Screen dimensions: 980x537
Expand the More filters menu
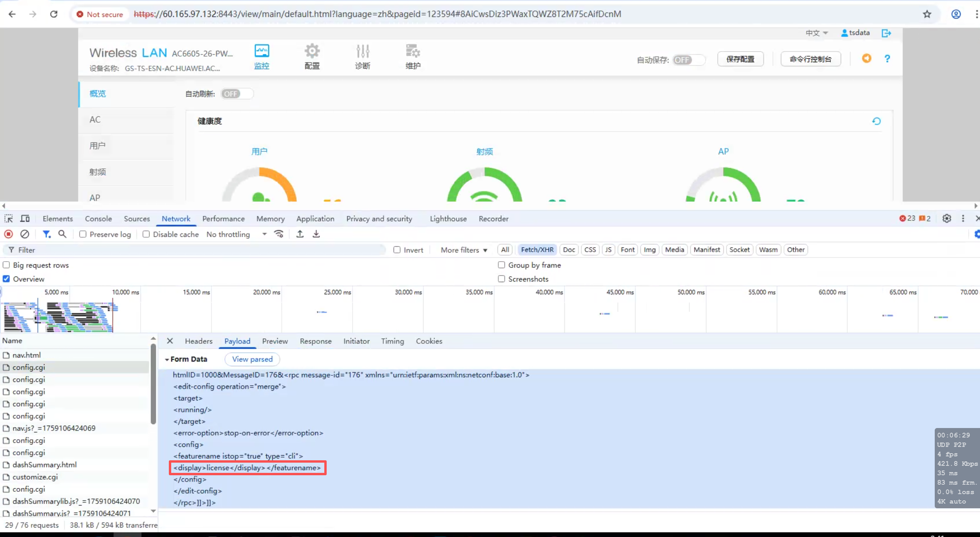pos(464,250)
